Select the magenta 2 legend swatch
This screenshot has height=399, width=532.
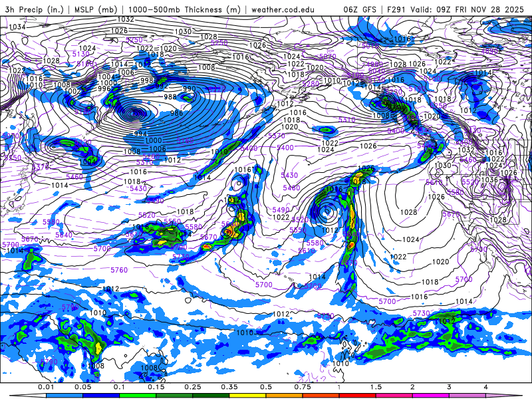431,396
